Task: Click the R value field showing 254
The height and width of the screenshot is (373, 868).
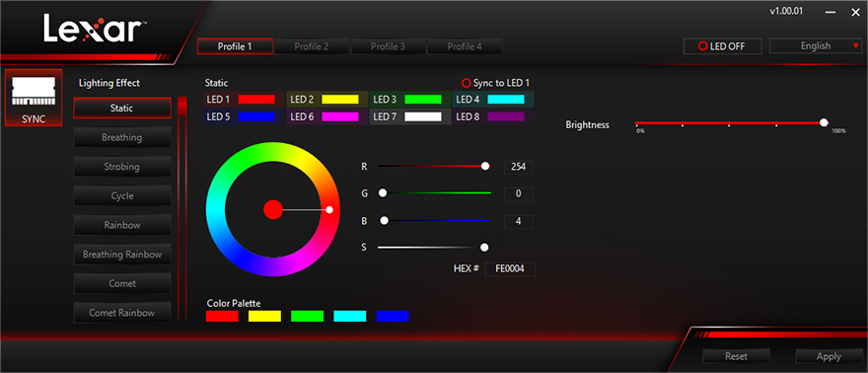Action: 519,167
